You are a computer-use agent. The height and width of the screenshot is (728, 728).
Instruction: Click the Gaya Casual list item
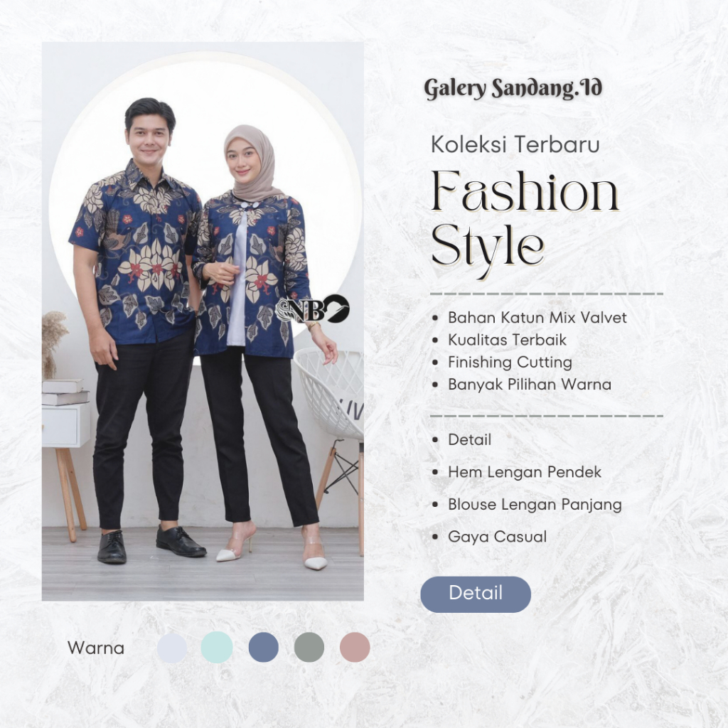coord(497,537)
